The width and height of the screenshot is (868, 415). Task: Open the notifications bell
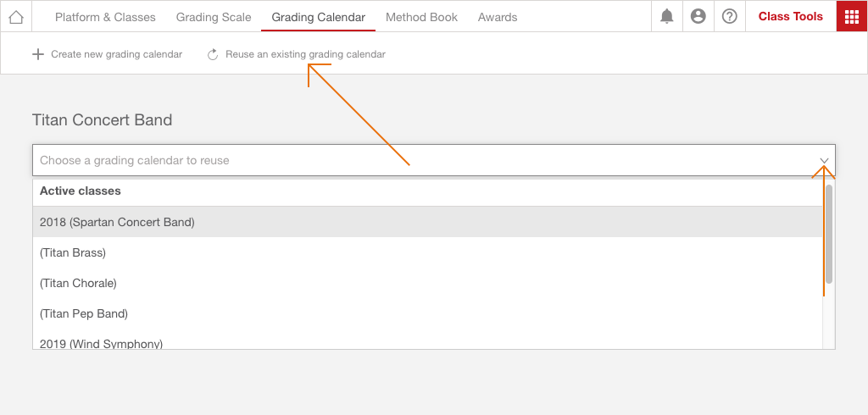coord(667,17)
